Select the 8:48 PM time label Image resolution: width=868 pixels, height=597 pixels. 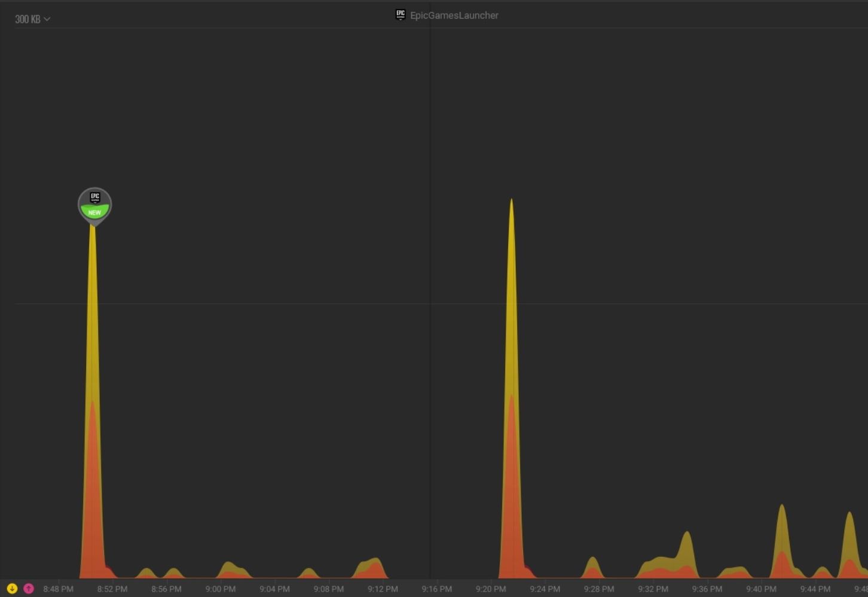[x=58, y=589]
